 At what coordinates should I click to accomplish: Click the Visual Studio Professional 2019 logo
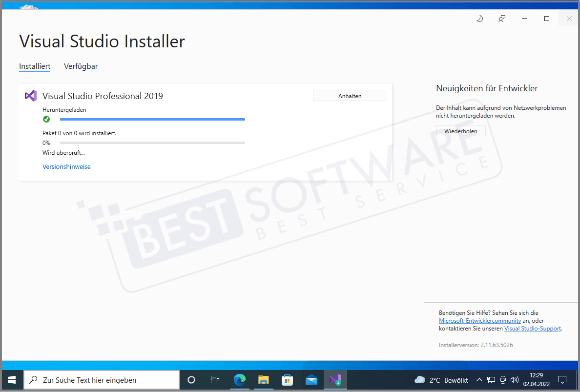coord(30,96)
